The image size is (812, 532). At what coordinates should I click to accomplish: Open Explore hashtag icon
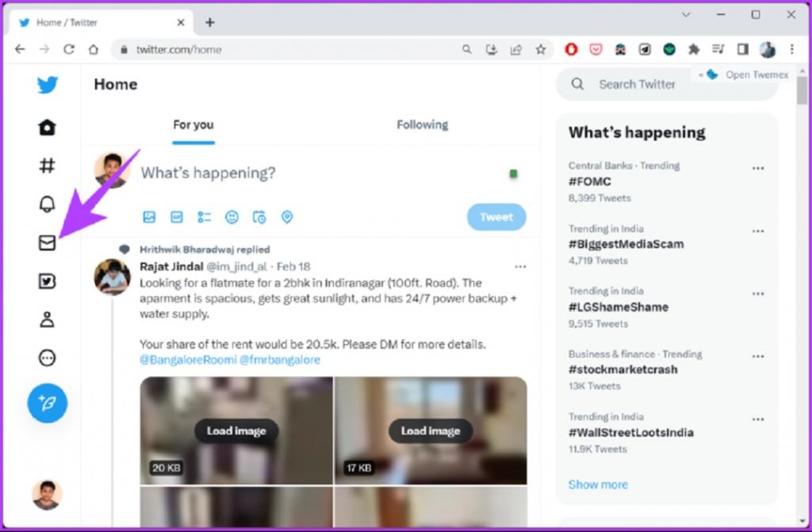pyautogui.click(x=47, y=166)
